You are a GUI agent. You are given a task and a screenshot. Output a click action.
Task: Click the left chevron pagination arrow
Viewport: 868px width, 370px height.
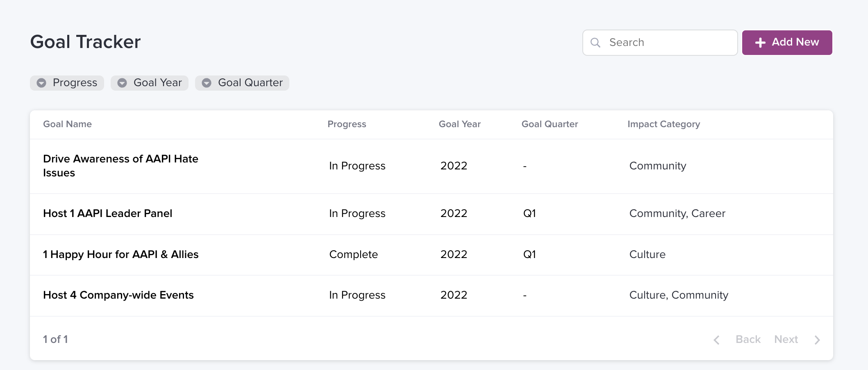click(x=717, y=340)
